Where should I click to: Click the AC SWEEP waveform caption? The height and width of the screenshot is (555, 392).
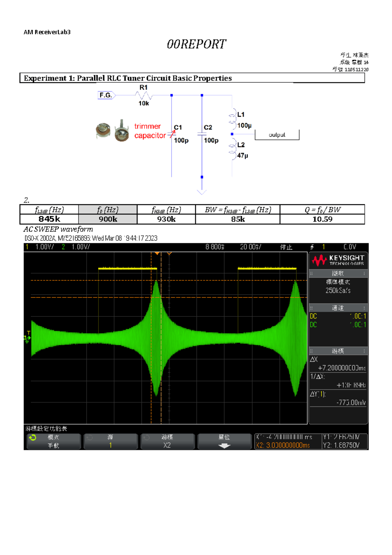tap(58, 229)
